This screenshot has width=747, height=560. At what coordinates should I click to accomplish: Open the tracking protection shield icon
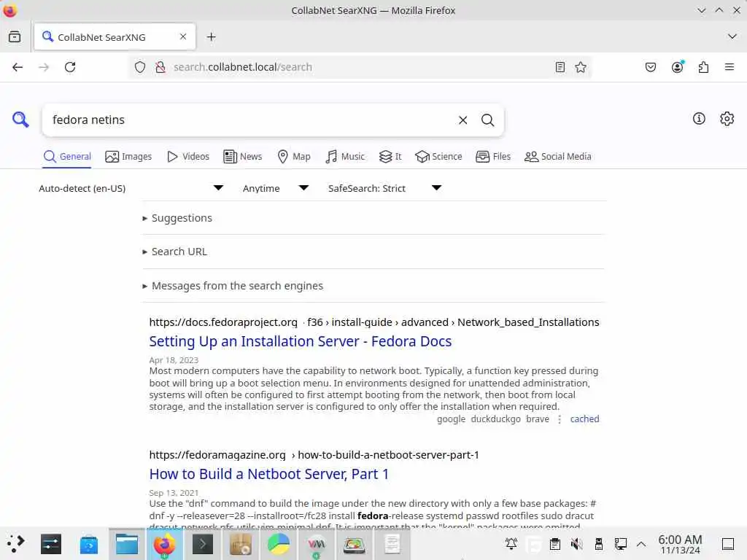[139, 67]
